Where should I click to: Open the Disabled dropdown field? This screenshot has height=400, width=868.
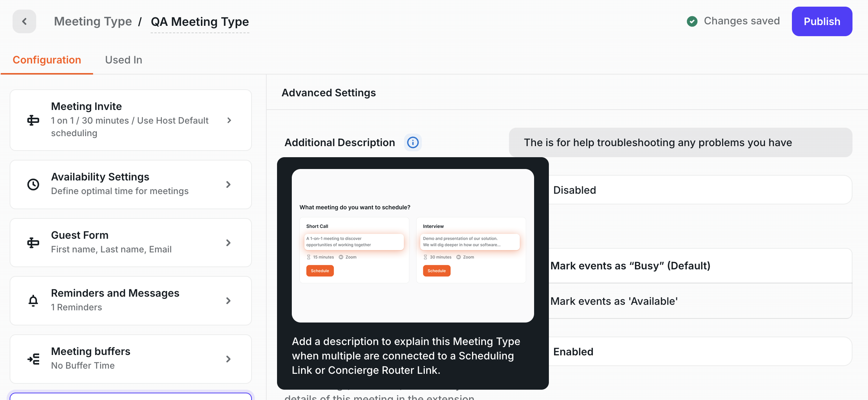click(700, 190)
